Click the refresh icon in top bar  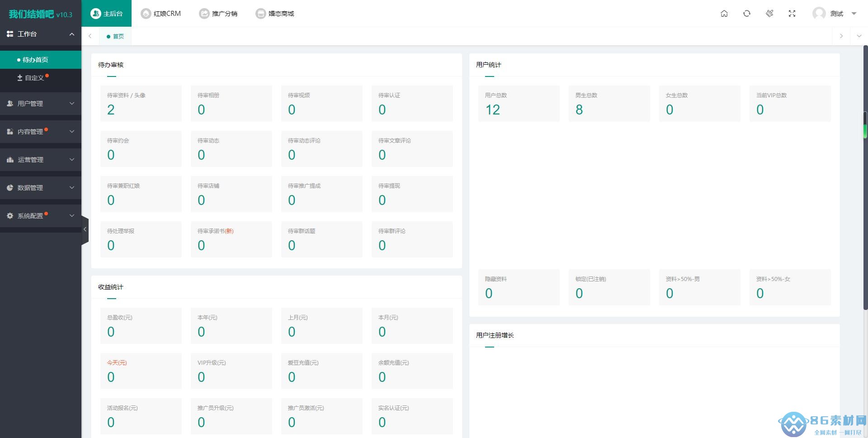[747, 14]
